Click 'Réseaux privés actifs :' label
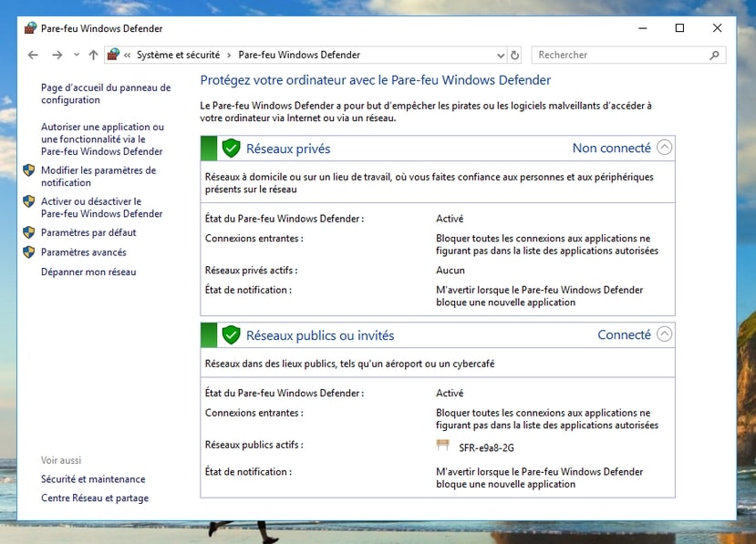This screenshot has height=544, width=756. coord(251,271)
